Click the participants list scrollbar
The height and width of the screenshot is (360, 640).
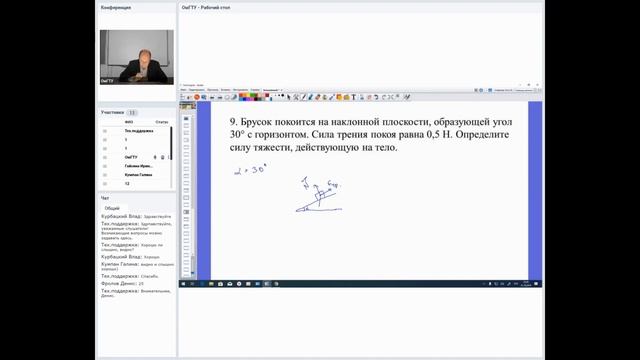(171, 143)
